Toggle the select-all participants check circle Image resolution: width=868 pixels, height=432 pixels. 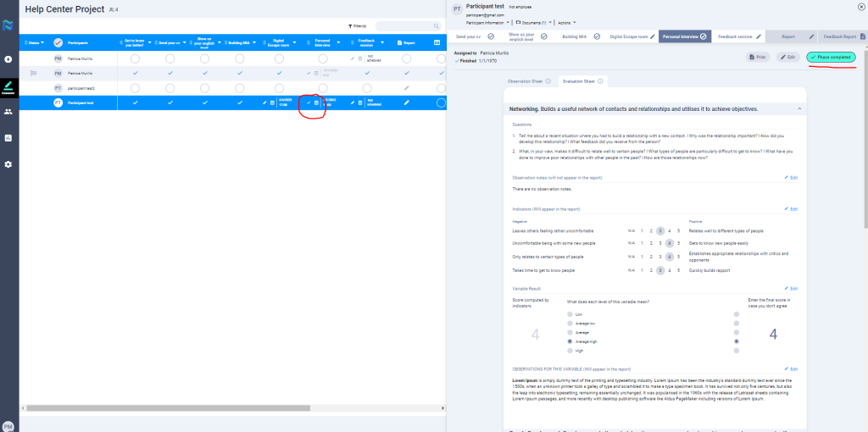(58, 42)
